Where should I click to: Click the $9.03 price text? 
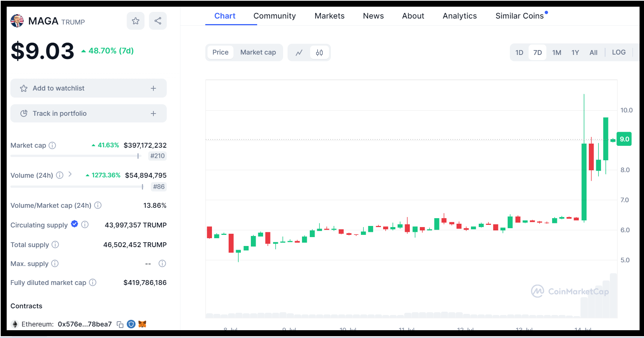click(43, 51)
